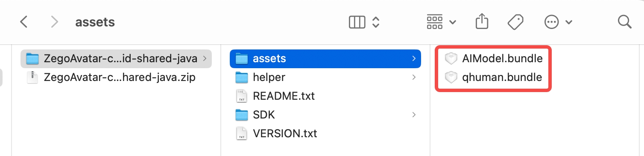644x156 pixels.
Task: Open the ellipsis action menu
Action: pyautogui.click(x=551, y=22)
